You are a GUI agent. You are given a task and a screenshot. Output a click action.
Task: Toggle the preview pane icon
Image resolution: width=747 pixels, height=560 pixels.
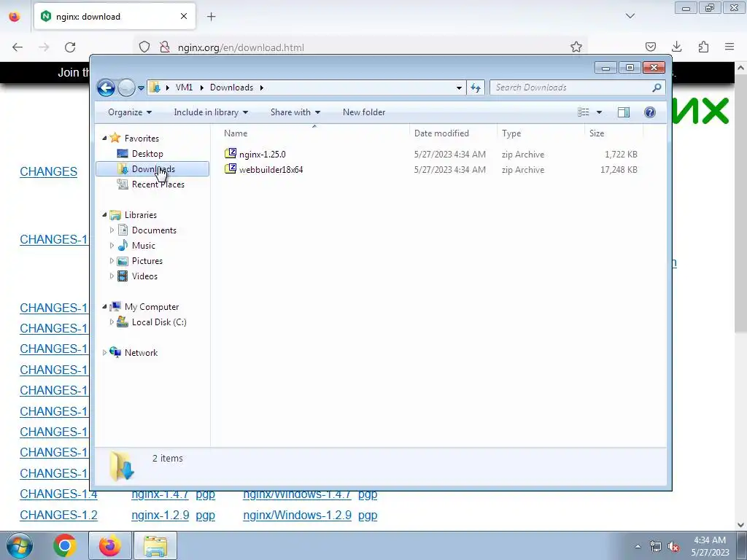click(623, 112)
